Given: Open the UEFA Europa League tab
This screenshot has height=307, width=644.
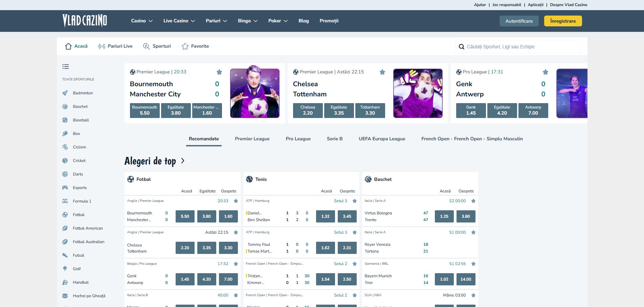Looking at the screenshot, I should coord(382,139).
